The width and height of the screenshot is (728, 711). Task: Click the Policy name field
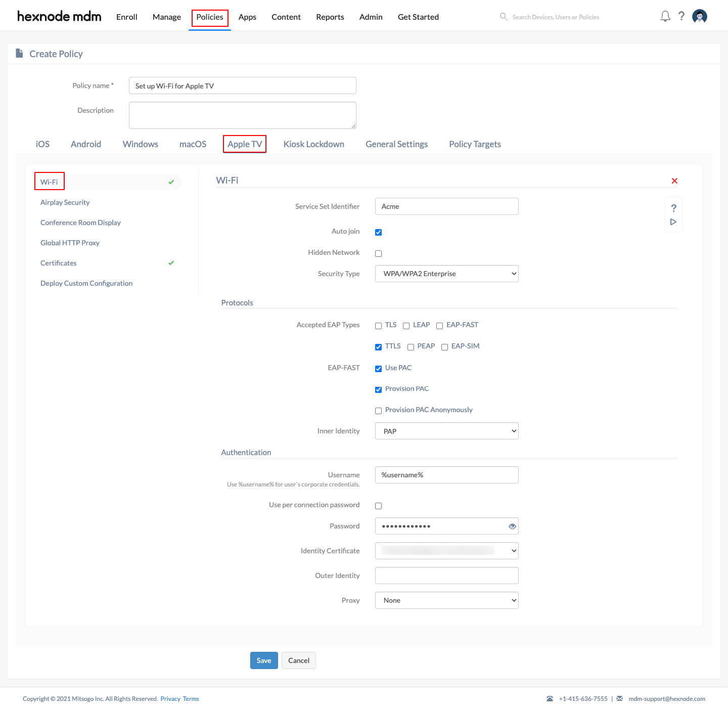click(243, 85)
